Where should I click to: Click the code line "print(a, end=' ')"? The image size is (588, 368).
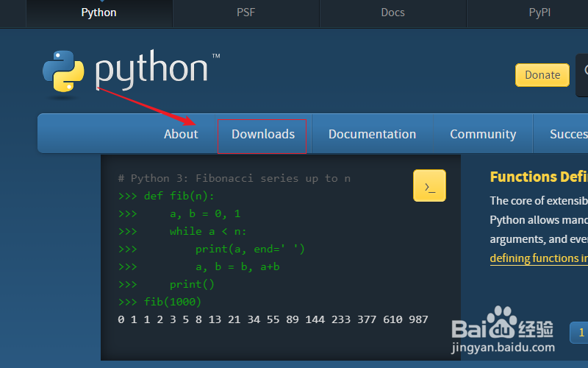[212, 249]
